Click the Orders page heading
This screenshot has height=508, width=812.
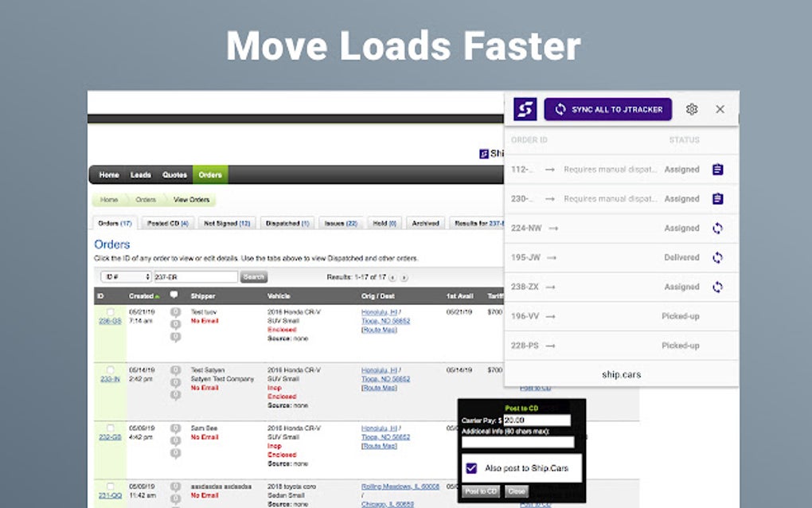click(112, 244)
